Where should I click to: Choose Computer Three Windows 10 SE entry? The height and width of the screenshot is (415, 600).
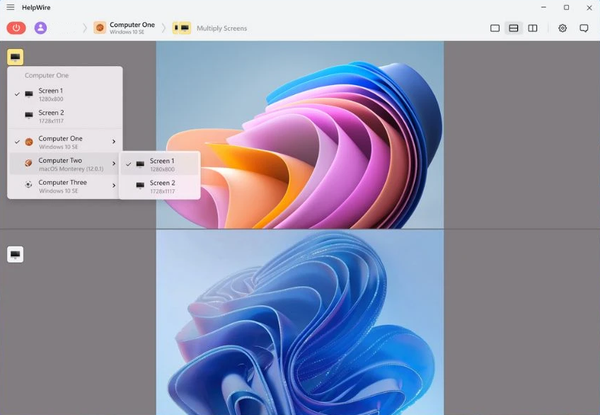[x=65, y=186]
